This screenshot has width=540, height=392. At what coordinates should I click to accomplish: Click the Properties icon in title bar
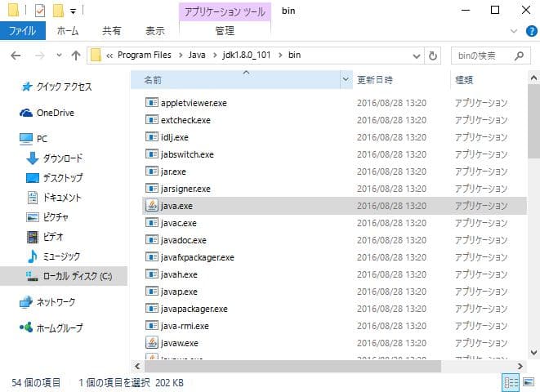coord(40,11)
